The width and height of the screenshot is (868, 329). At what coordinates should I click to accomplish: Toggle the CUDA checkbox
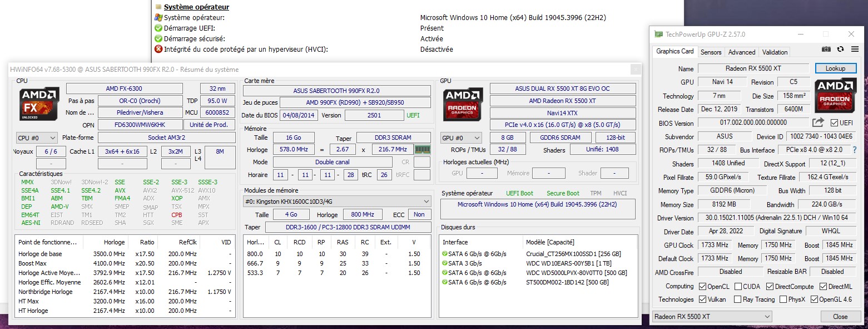(738, 287)
